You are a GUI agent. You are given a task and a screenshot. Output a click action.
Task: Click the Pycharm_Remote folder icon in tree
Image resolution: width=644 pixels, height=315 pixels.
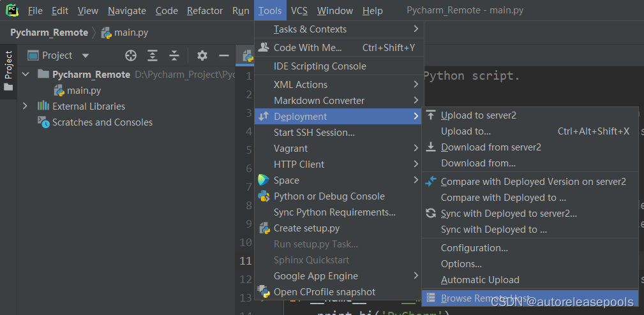43,74
